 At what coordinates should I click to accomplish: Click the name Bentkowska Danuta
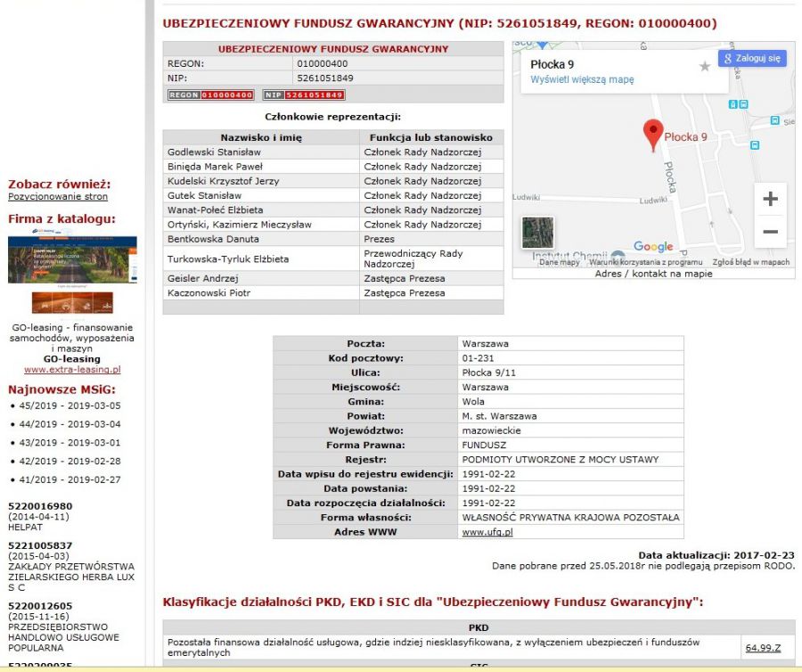[x=213, y=239]
